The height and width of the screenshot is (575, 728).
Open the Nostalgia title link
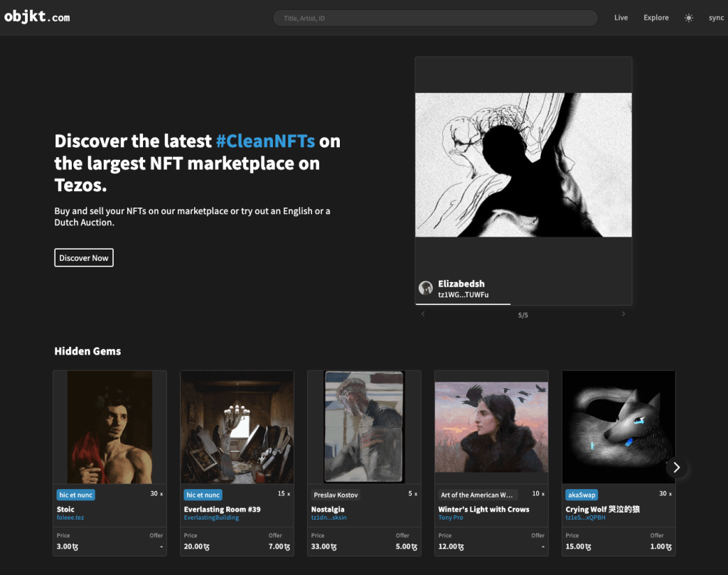tap(328, 509)
